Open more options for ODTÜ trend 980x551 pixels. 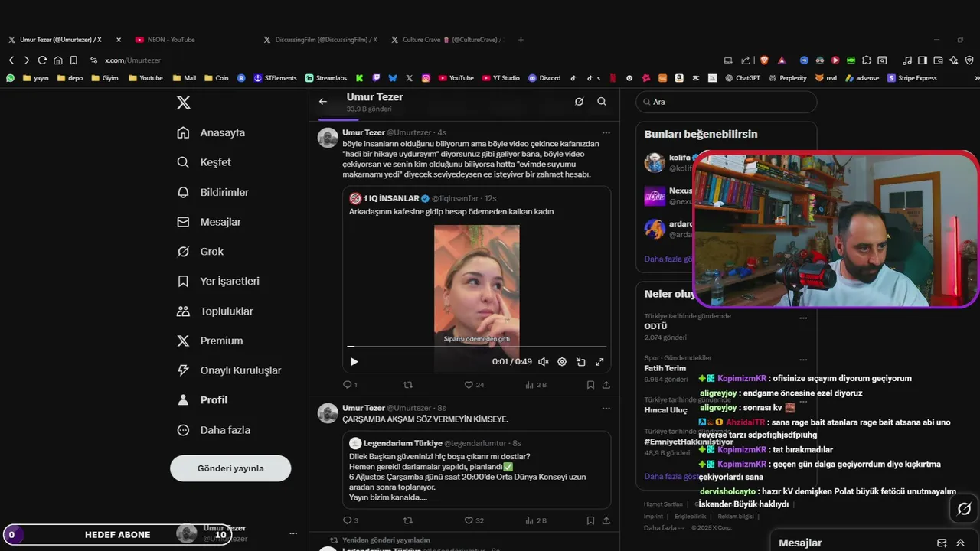(803, 318)
